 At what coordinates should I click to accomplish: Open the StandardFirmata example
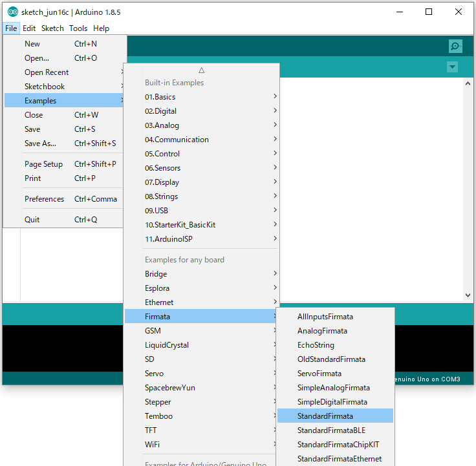336,416
